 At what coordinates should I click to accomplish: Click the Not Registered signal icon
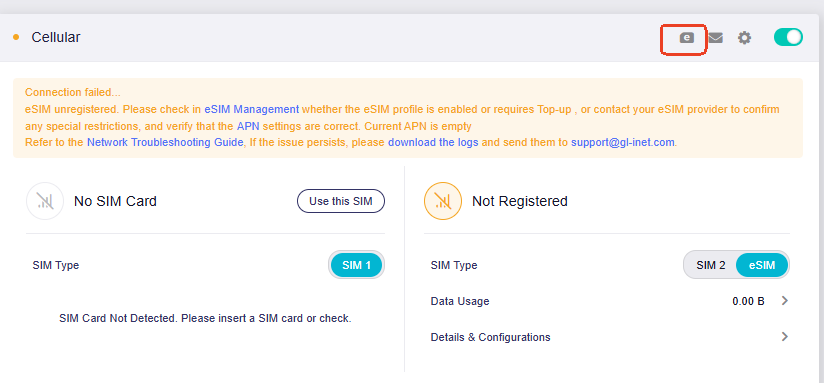tap(443, 201)
